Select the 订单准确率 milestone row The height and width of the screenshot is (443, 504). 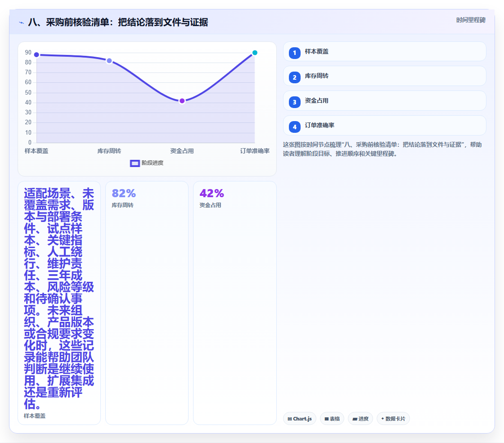click(384, 125)
